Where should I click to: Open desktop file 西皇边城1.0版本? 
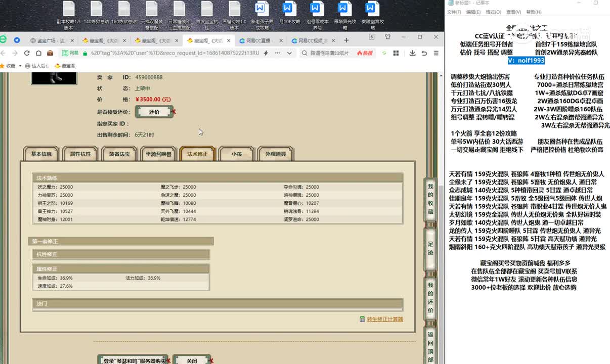click(x=234, y=16)
